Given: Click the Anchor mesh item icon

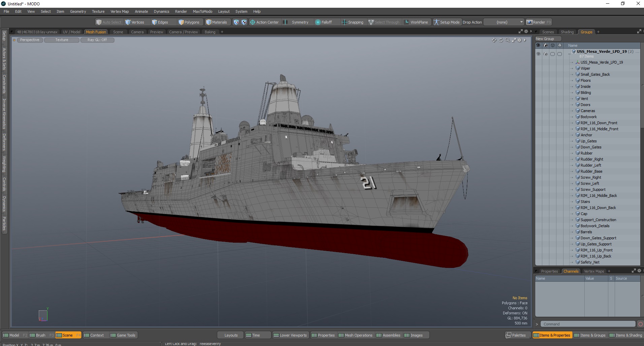Looking at the screenshot, I should point(578,135).
